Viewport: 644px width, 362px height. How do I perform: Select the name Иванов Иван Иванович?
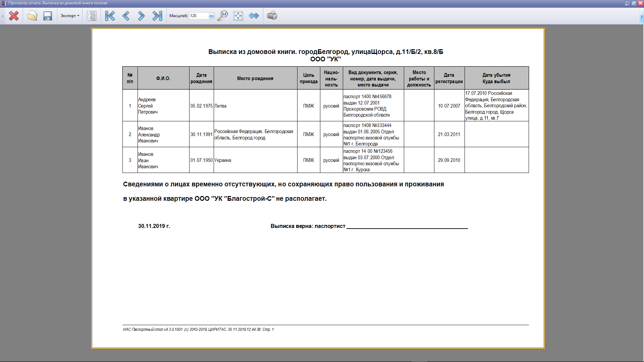point(148,160)
